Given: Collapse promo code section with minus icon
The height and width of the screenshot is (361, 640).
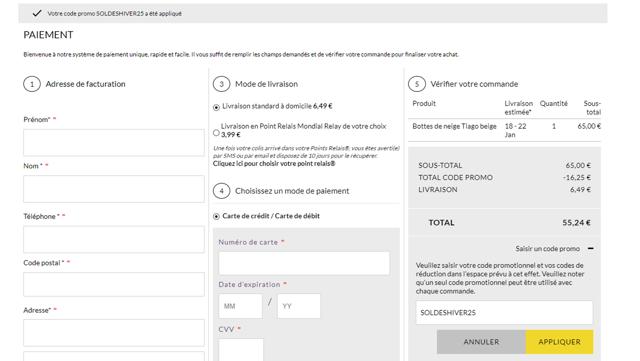Looking at the screenshot, I should tap(590, 248).
